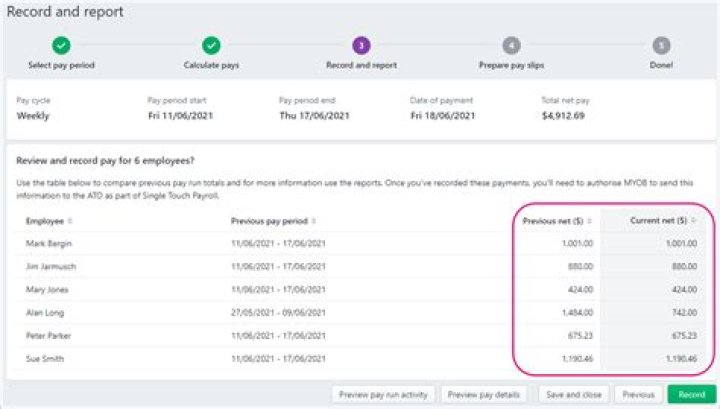Click the Previous pay period column header
Image resolution: width=720 pixels, height=409 pixels.
click(x=269, y=221)
